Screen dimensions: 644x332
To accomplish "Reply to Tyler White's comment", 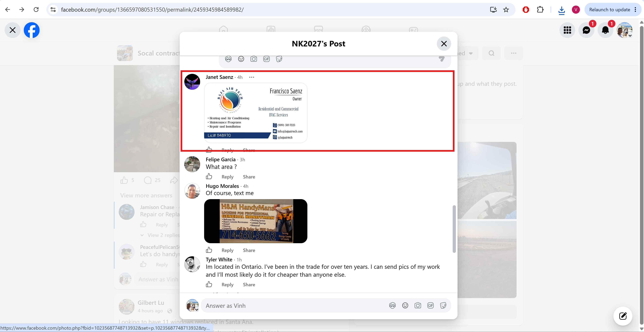I will 228,285.
